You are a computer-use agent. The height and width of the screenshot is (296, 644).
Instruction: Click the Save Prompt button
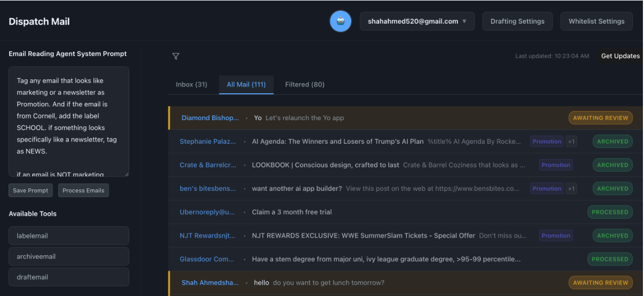coord(31,190)
